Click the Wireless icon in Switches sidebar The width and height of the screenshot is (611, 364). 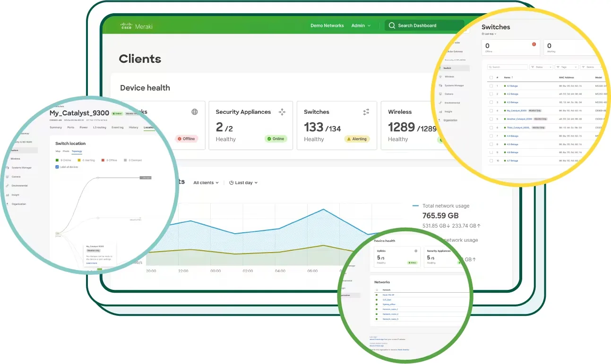[440, 76]
